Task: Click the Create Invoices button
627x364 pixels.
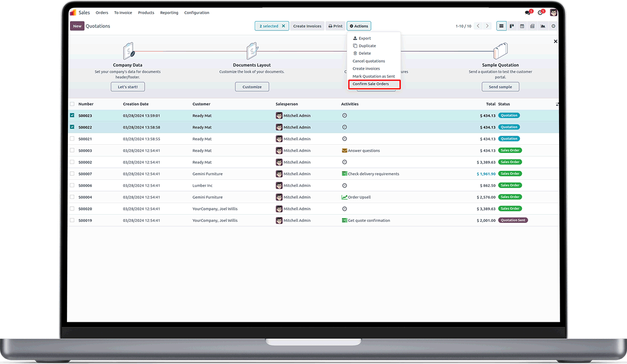Action: point(307,26)
